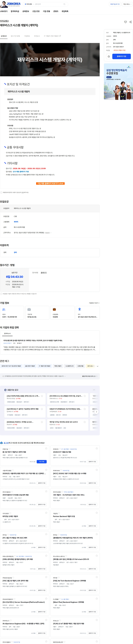Screen dimensions: 133x644
Task: Click 카카오뱅크 company link
Action: coord(4,21)
